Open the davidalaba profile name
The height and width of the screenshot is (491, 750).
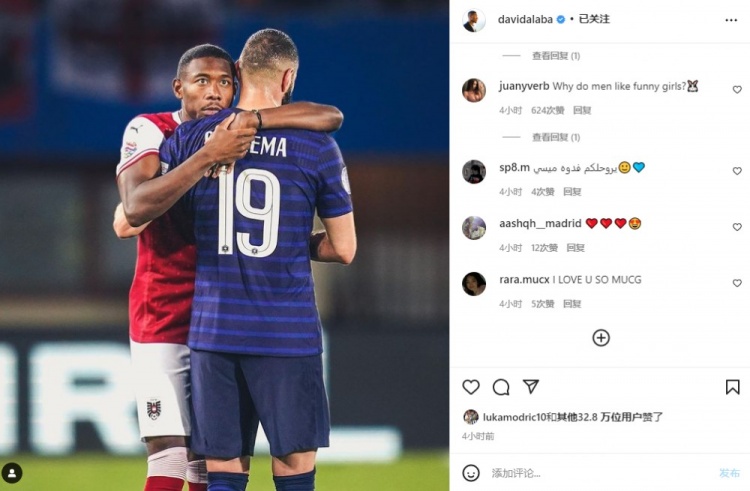pos(525,20)
